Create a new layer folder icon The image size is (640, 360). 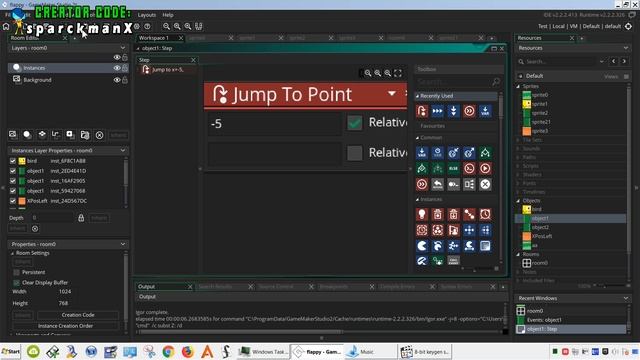coord(85,135)
